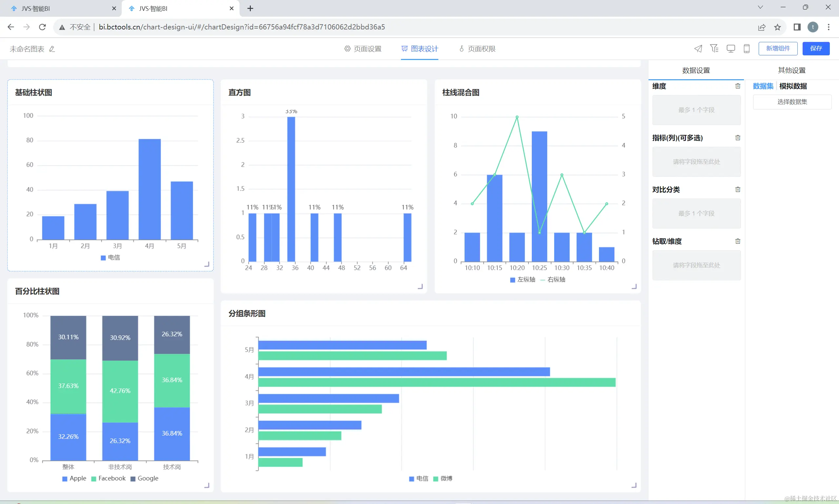
Task: Click resize handle of 直方图 card
Action: (x=420, y=287)
